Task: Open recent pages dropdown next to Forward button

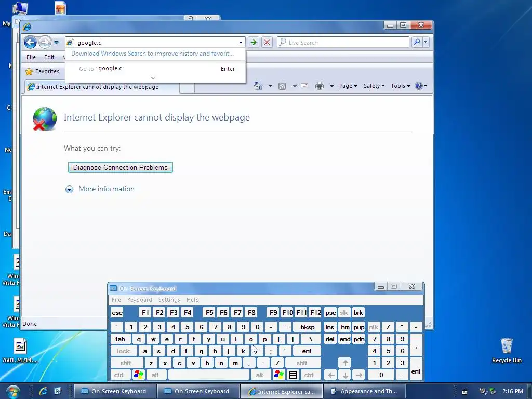Action: point(56,43)
